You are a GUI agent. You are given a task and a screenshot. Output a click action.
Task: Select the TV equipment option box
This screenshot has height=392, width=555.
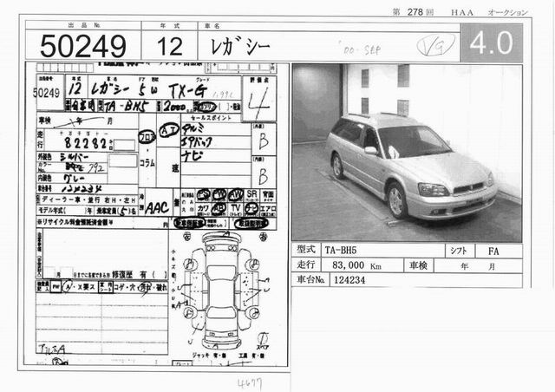[235, 208]
